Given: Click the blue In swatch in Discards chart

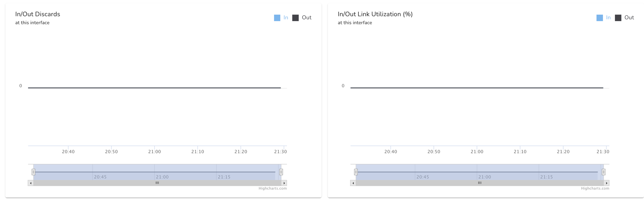Looking at the screenshot, I should pos(277,18).
